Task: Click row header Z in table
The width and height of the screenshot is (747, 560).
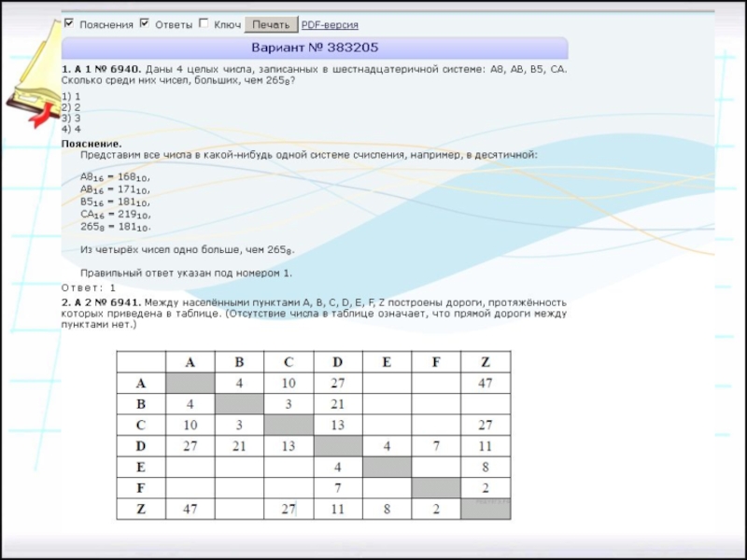Action: pyautogui.click(x=141, y=509)
